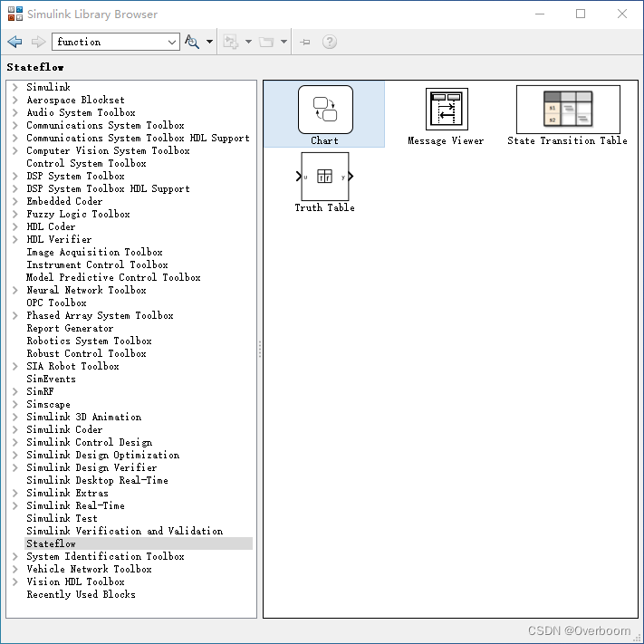Expand the Fuzzy Logic Toolbox node
The image size is (644, 644).
click(x=15, y=214)
